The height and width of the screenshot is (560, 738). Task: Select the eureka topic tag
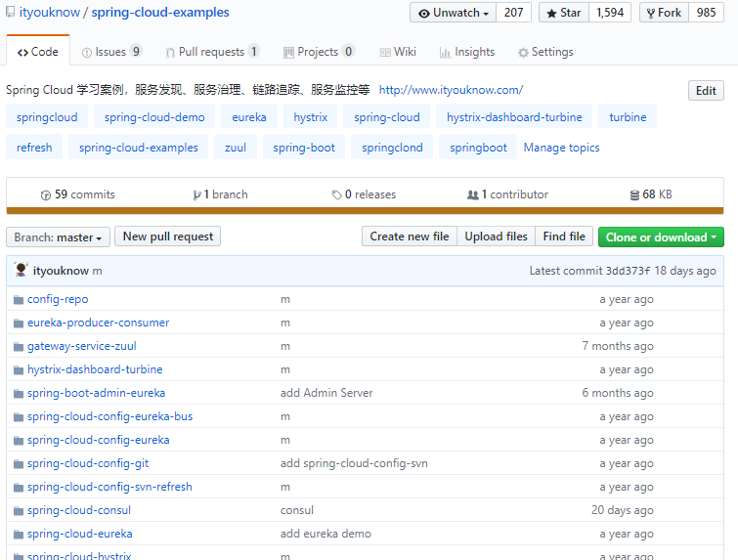(x=249, y=116)
